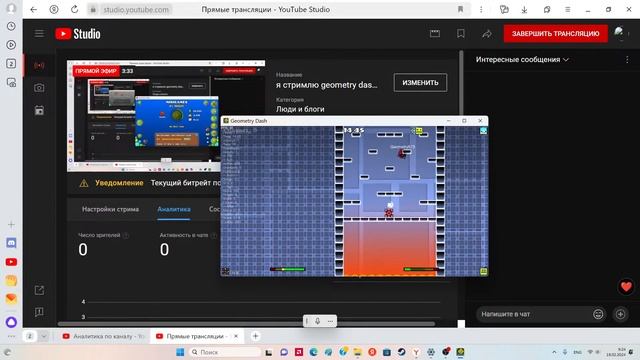Click the send feedback icon in Studio sidebar
Viewport: 640px width, 360px height.
pos(39,312)
